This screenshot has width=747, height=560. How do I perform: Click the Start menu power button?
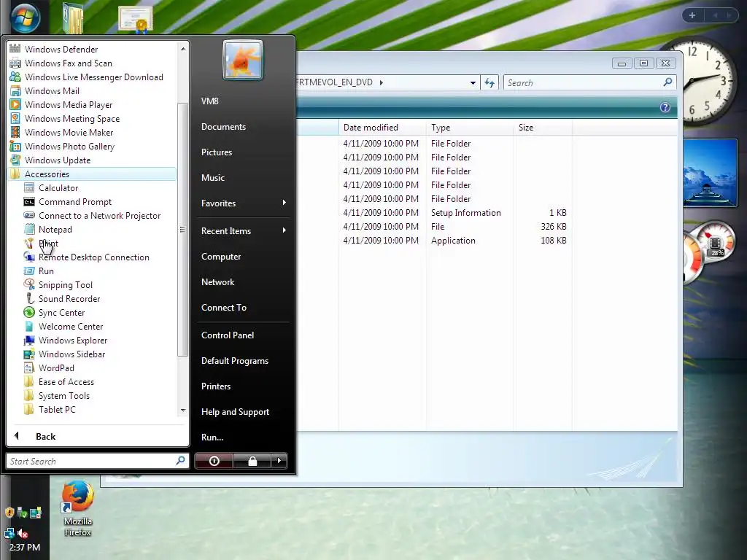214,461
